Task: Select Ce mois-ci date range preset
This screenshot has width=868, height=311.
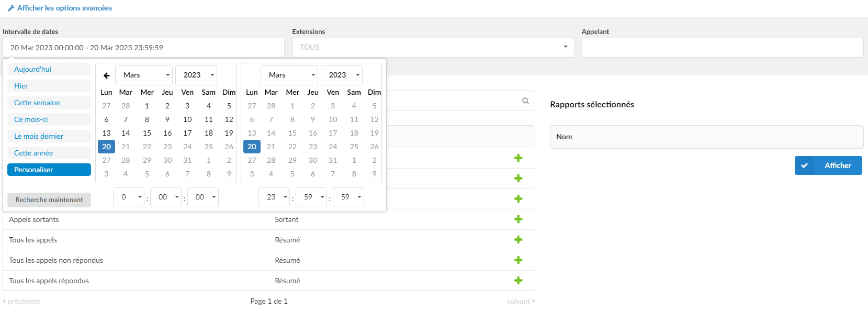Action: point(49,119)
